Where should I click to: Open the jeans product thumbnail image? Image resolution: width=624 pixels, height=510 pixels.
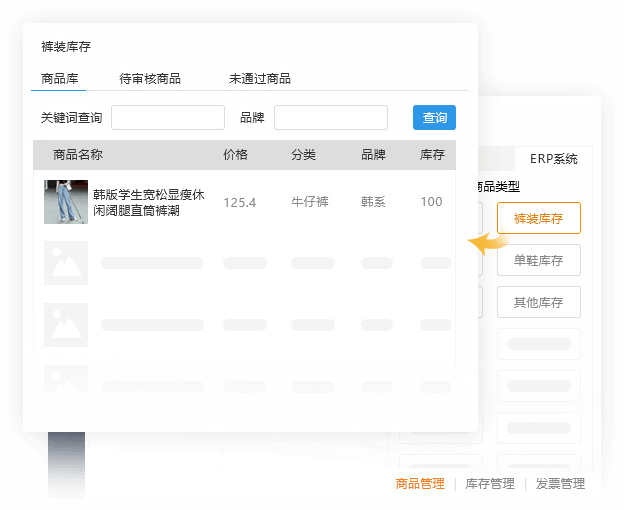click(66, 202)
